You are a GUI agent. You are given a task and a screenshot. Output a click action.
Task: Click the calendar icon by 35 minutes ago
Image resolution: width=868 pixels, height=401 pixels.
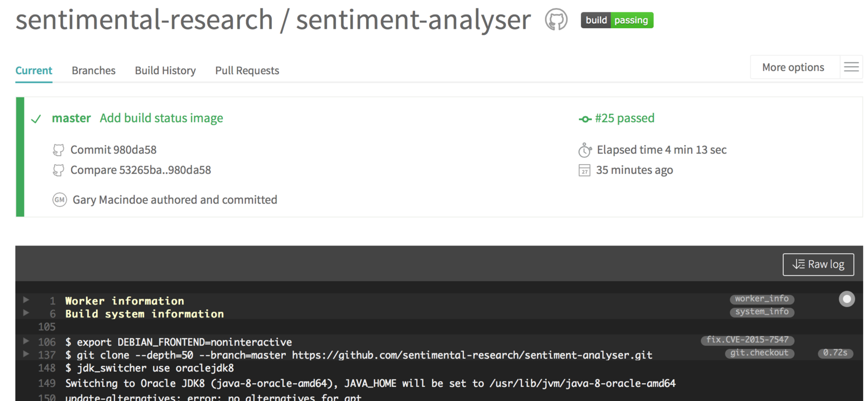(x=584, y=170)
